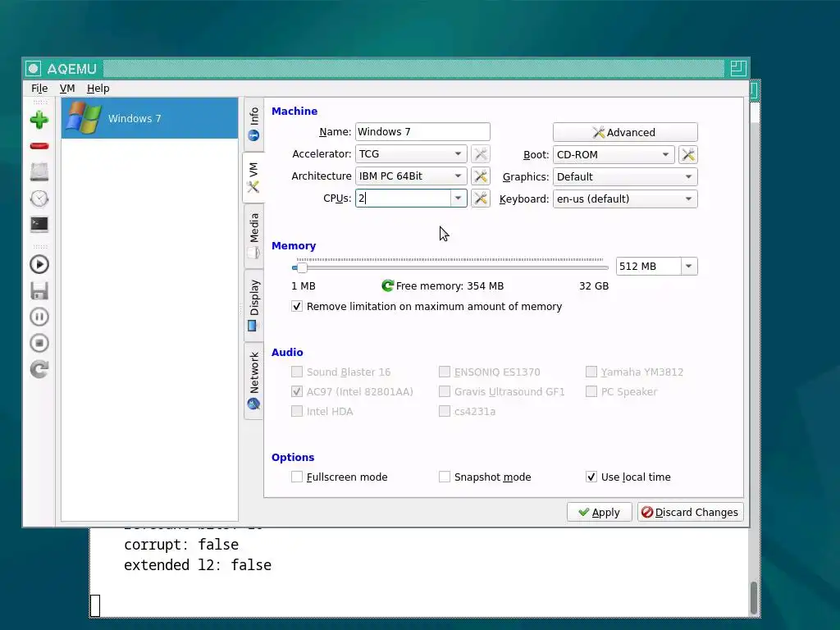Toggle Gravis Ultrasound GF1 checkbox
The image size is (840, 630).
pyautogui.click(x=444, y=391)
